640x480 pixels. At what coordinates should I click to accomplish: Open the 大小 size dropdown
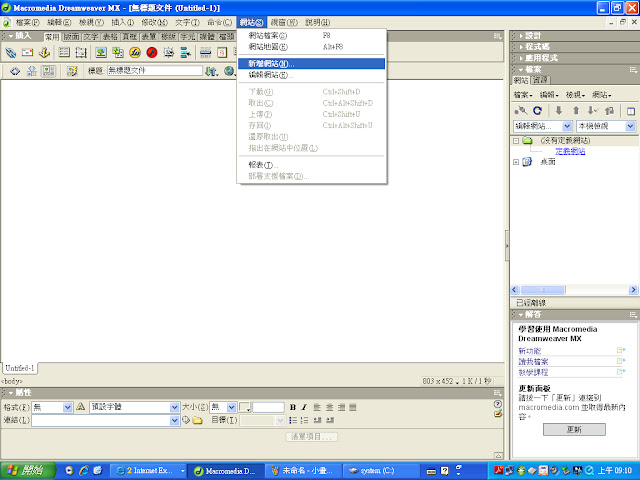(231, 407)
